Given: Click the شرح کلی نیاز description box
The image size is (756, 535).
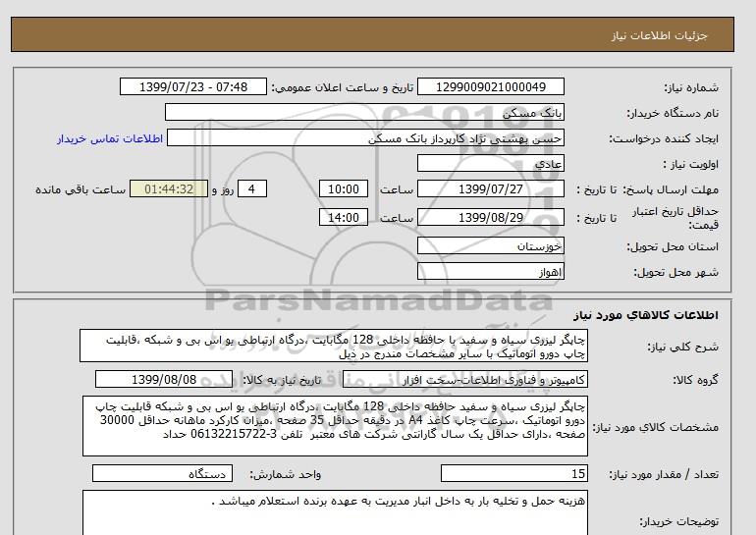Looking at the screenshot, I should pos(334,347).
